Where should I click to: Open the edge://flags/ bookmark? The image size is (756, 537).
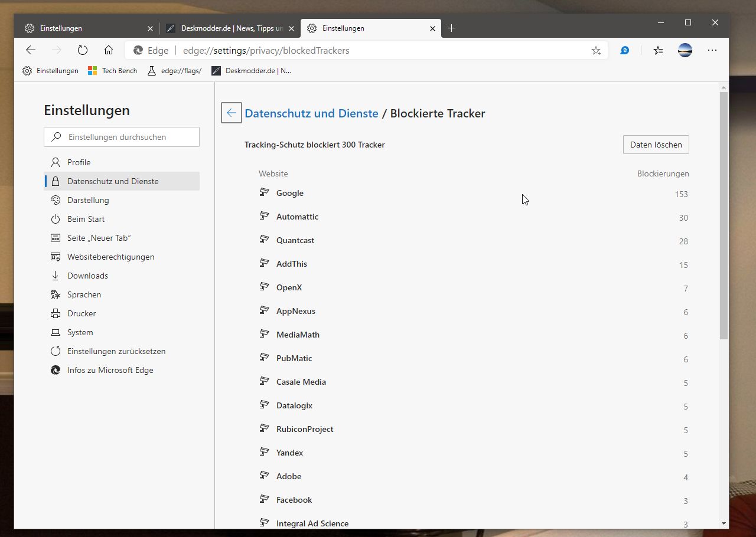click(x=174, y=71)
